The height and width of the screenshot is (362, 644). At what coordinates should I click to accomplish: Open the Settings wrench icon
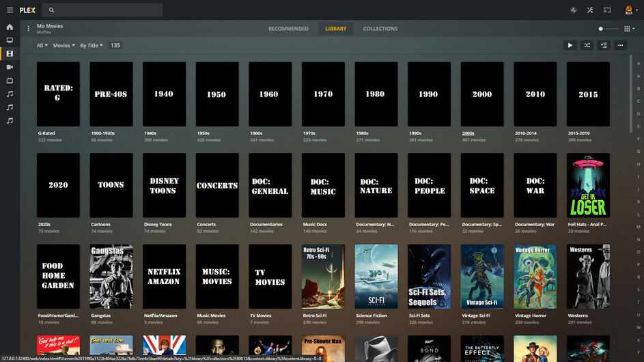(x=590, y=10)
